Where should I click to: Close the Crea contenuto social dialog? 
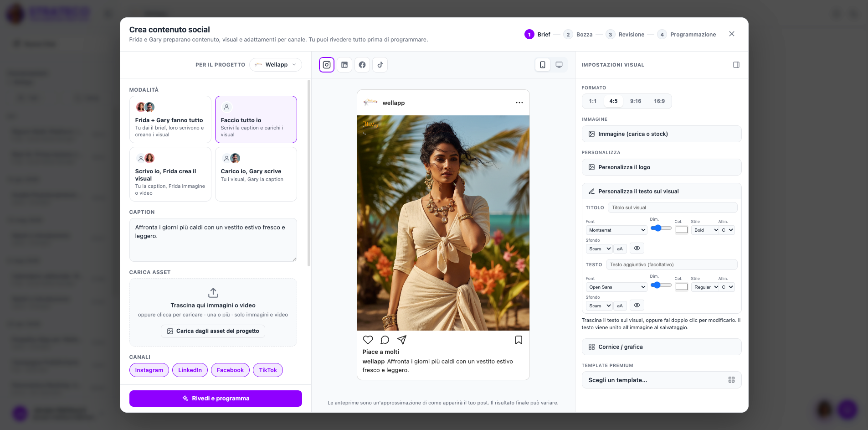732,34
